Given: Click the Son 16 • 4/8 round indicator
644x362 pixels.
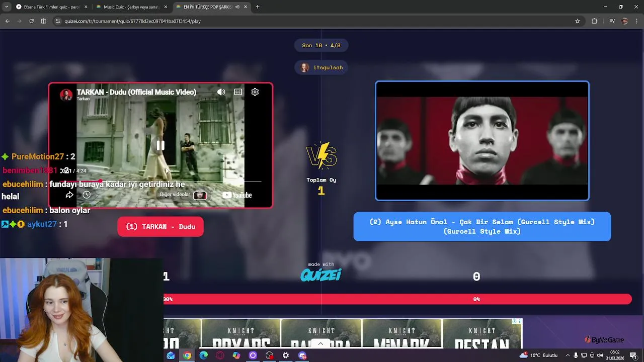Looking at the screenshot, I should (x=321, y=45).
